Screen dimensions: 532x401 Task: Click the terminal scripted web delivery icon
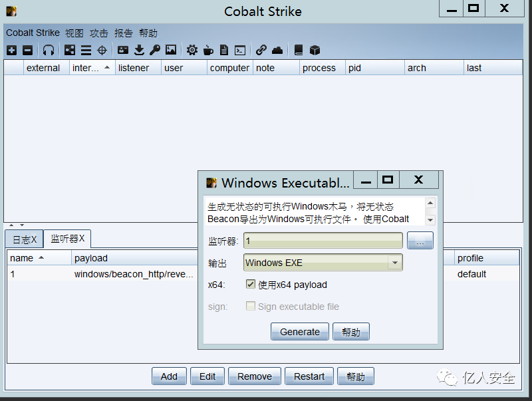240,51
